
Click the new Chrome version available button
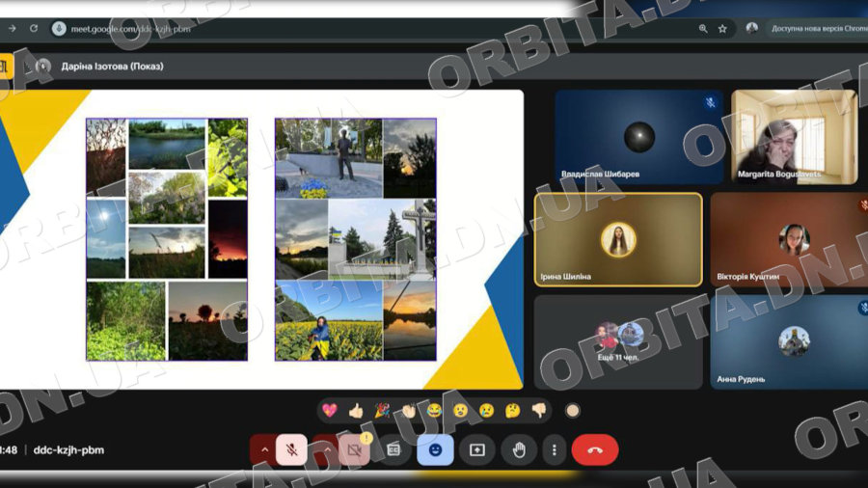point(818,29)
